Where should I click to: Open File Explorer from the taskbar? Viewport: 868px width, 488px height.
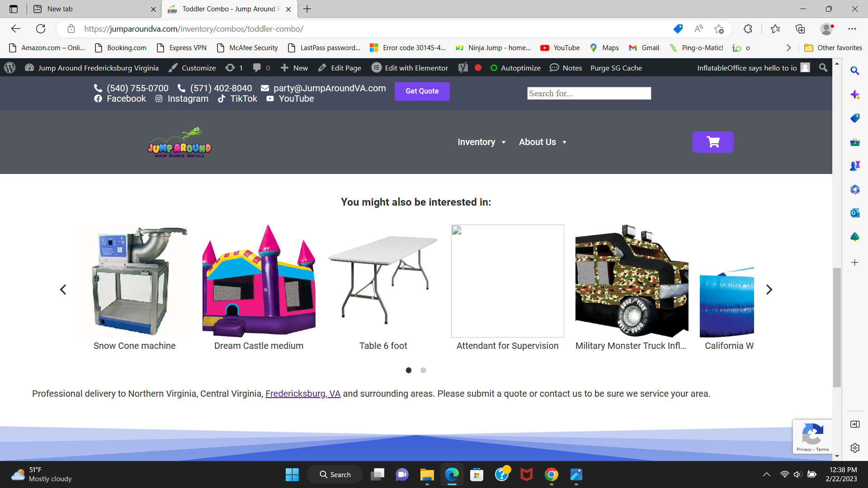(427, 474)
